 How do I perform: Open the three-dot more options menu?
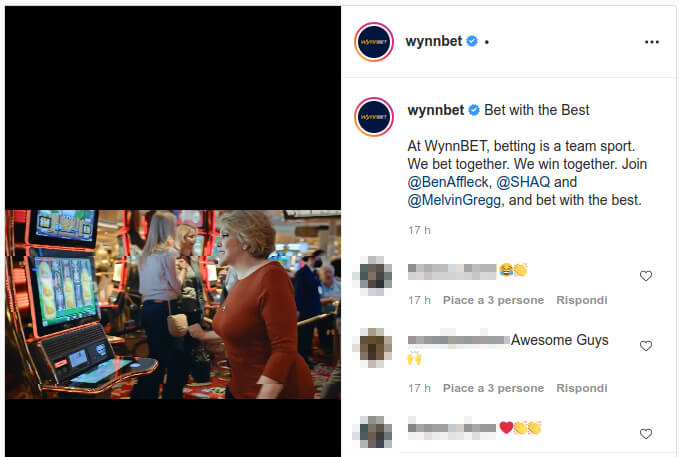click(651, 42)
